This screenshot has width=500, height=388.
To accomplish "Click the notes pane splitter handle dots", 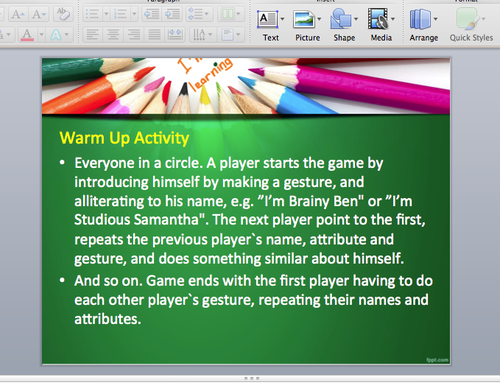I will tap(251, 378).
